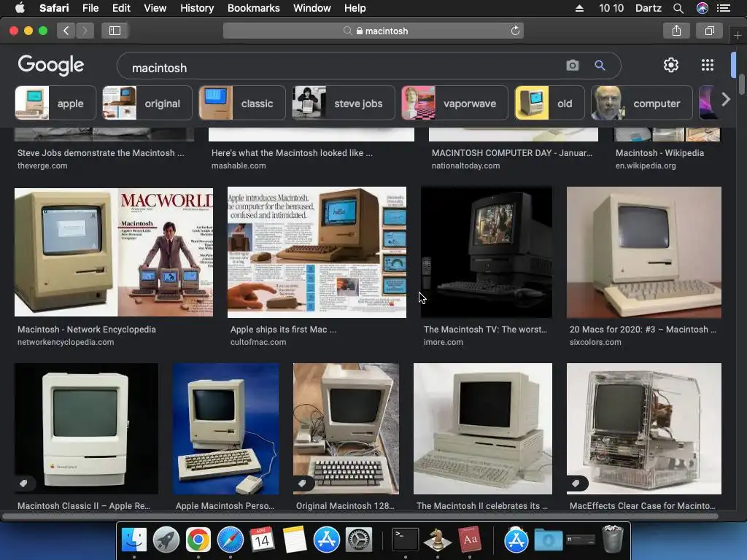Select the 'original' filter chip
This screenshot has width=747, height=560.
[x=147, y=103]
